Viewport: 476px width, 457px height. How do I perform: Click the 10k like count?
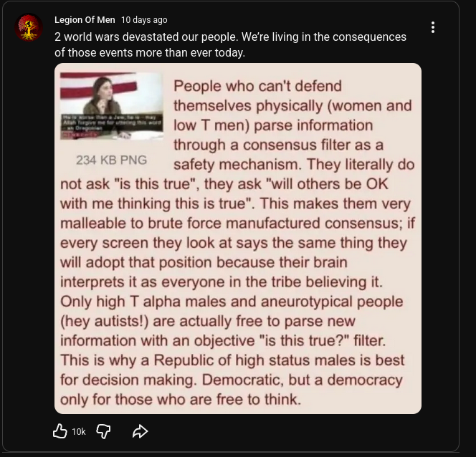79,431
